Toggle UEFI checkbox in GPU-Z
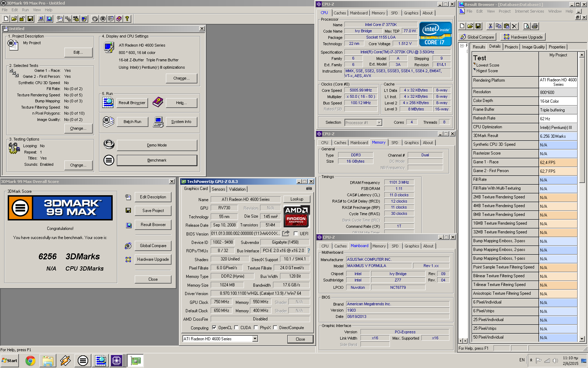The height and width of the screenshot is (368, 588). coord(296,233)
